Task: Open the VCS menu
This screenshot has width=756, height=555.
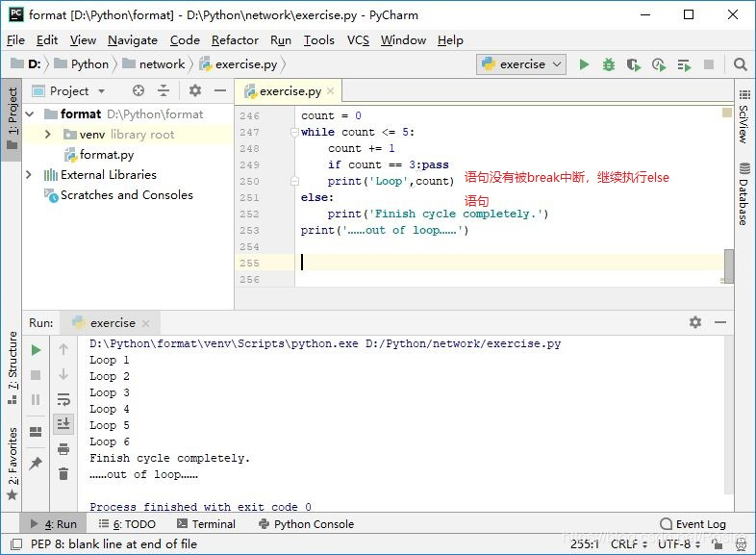Action: click(x=358, y=40)
